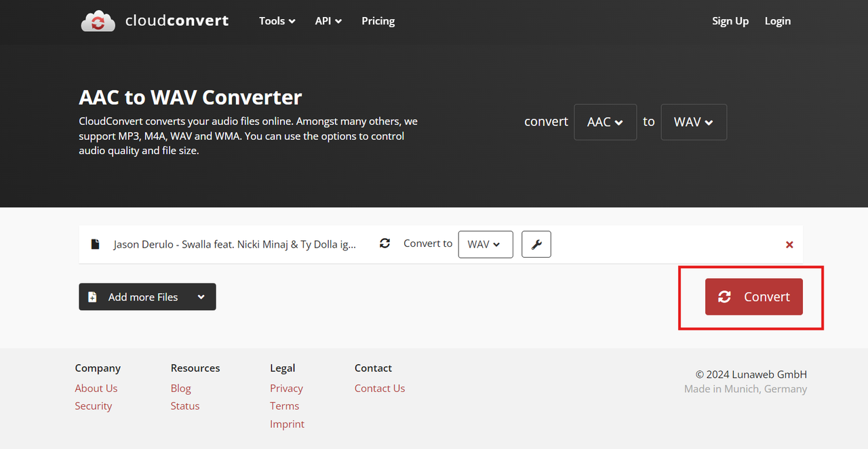
Task: Open the WAV target format dropdown in header
Action: 694,122
